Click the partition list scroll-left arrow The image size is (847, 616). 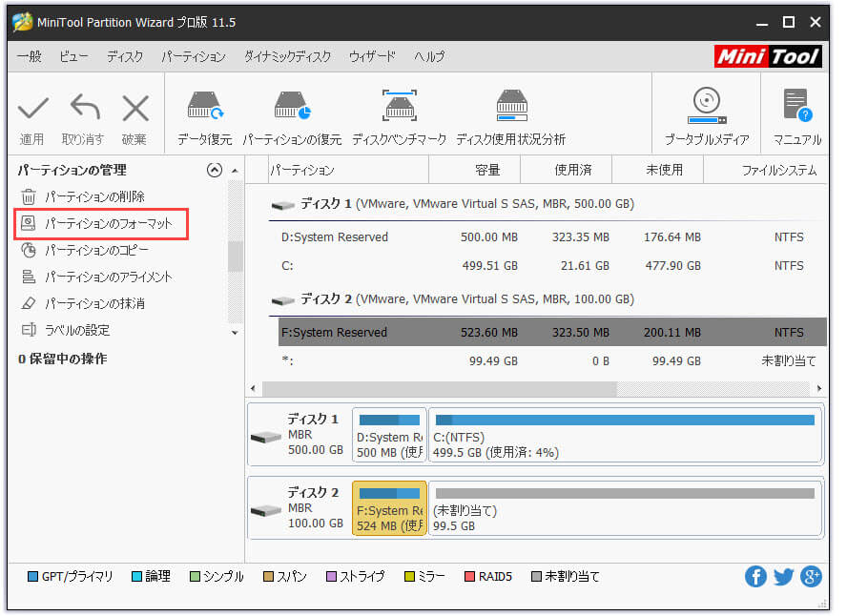[x=254, y=388]
